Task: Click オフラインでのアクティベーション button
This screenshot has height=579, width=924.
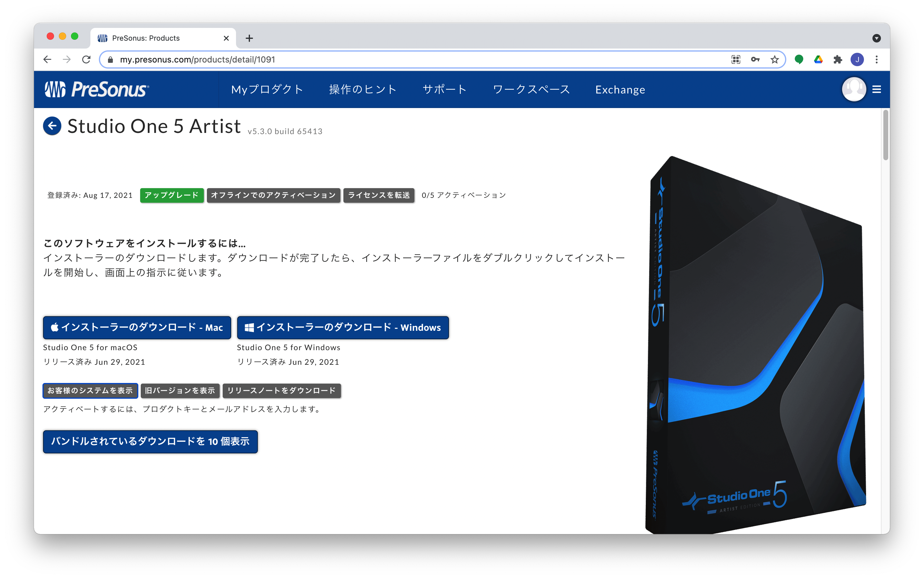Action: 273,195
